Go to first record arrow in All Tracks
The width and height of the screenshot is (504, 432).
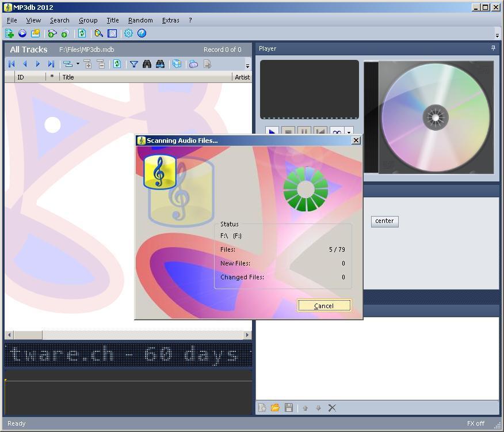coord(12,64)
